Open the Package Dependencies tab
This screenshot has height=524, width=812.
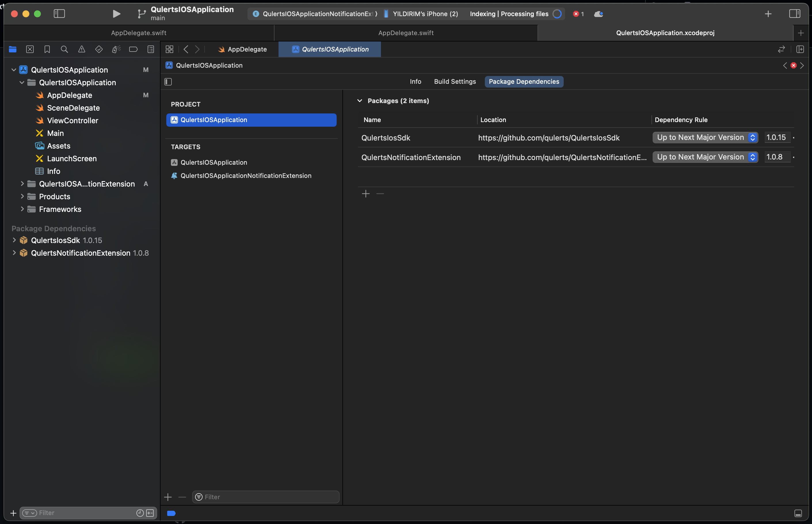(524, 82)
